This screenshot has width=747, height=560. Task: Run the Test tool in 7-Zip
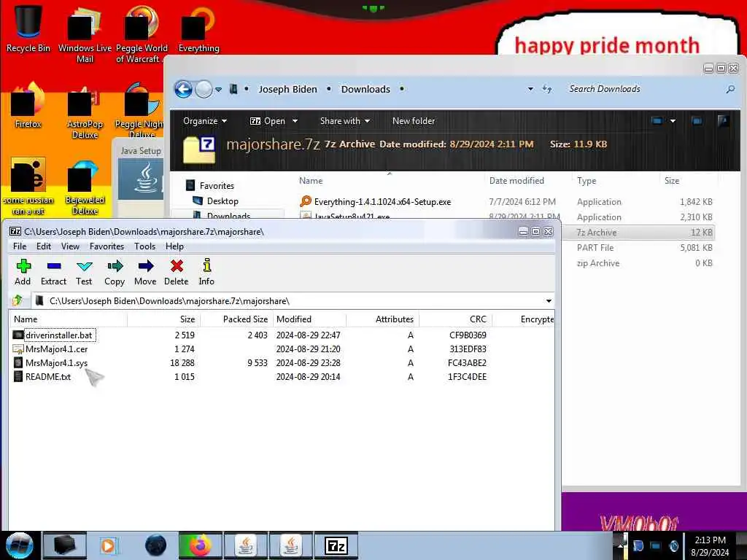(x=84, y=272)
